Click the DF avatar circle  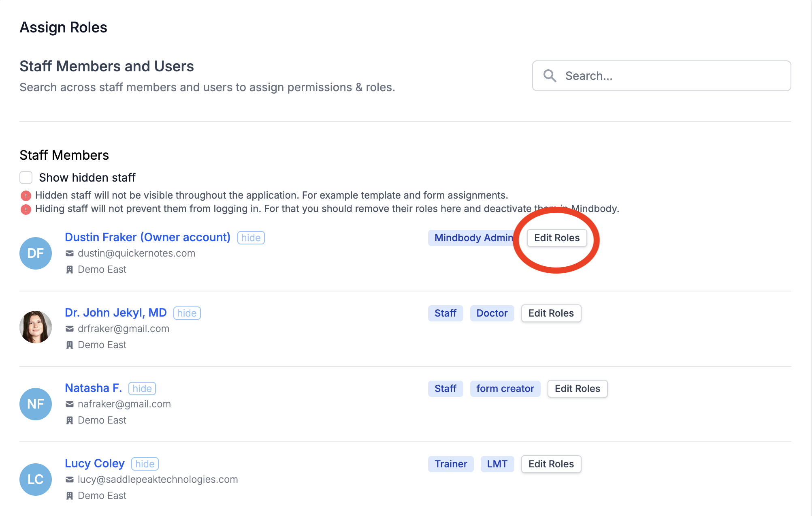(x=36, y=253)
